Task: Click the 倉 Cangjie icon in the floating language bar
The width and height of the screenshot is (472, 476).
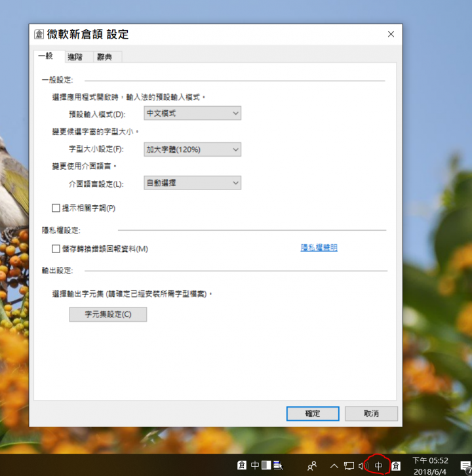Action: pyautogui.click(x=242, y=465)
